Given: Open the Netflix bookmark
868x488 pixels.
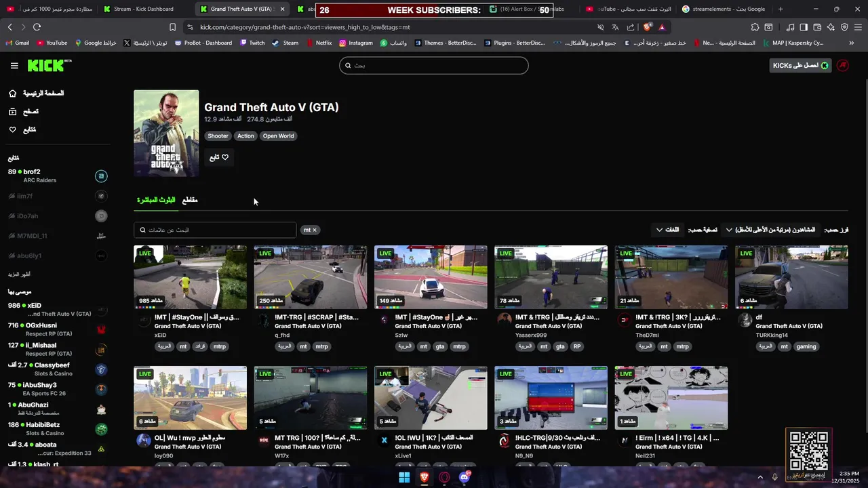Looking at the screenshot, I should [319, 43].
